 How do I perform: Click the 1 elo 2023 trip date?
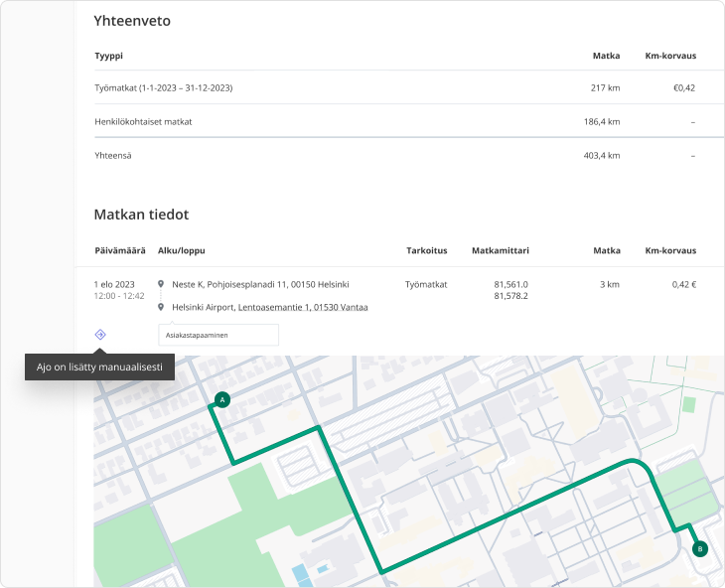pos(113,284)
